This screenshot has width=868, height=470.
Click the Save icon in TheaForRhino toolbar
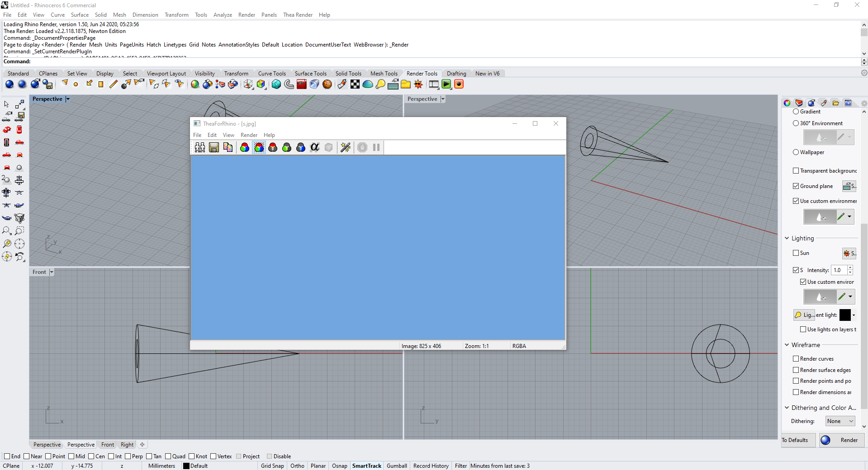point(214,147)
